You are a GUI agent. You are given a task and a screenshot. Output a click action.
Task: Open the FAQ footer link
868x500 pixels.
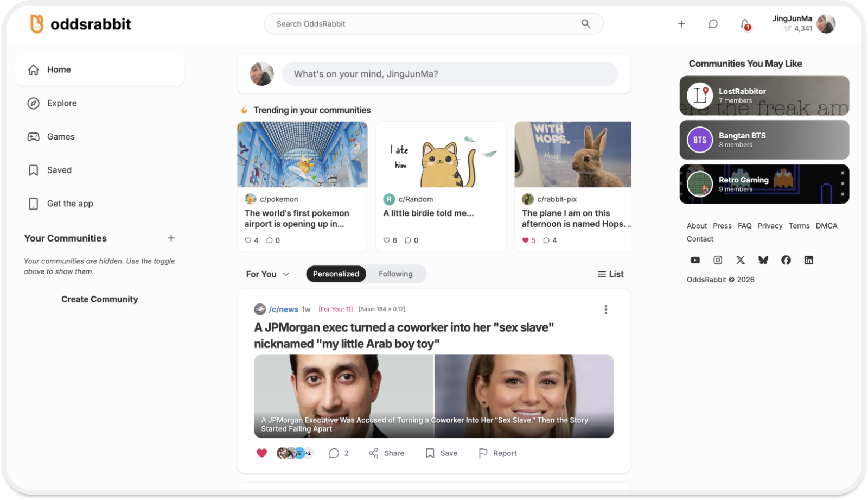pos(745,226)
